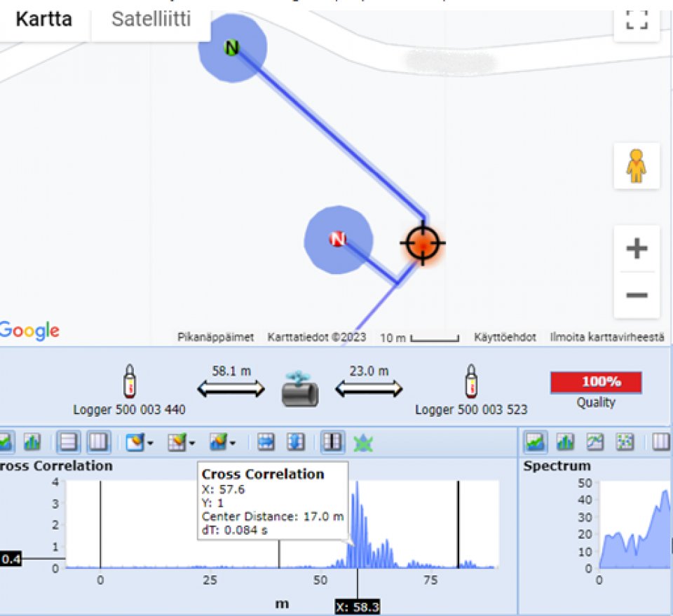Click the red N logger marker

pos(337,239)
